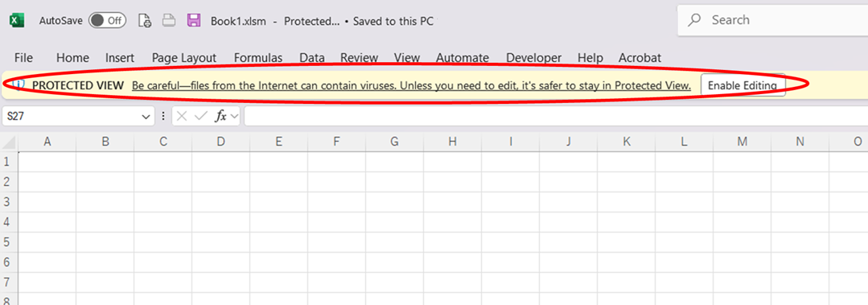
Task: Select row 1 header
Action: pos(9,162)
